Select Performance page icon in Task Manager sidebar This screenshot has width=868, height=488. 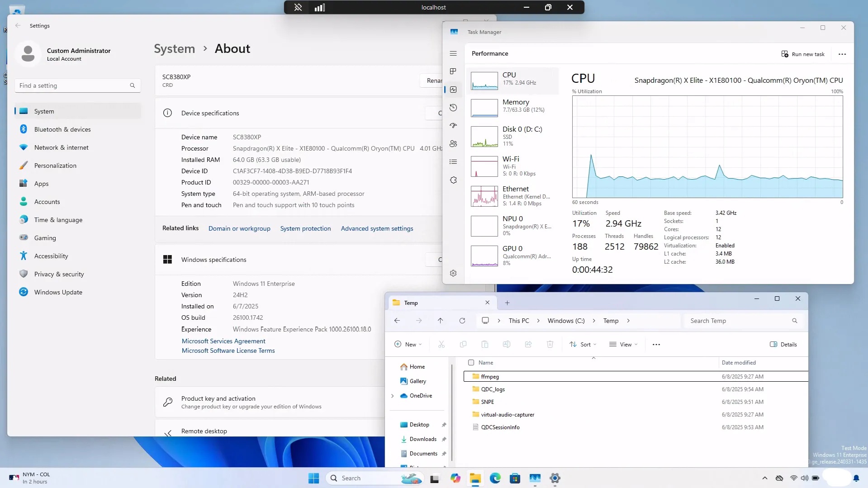coord(453,90)
